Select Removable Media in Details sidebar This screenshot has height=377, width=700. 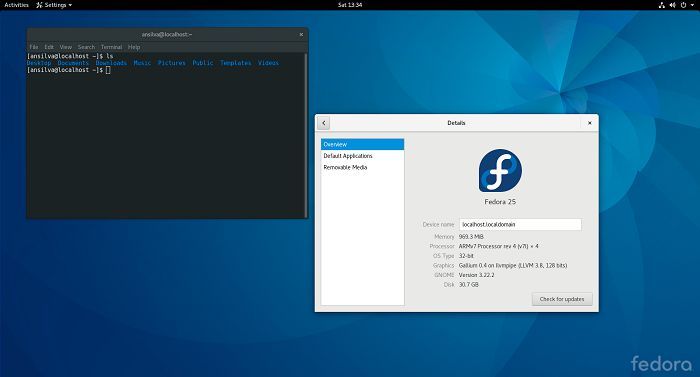pos(362,168)
